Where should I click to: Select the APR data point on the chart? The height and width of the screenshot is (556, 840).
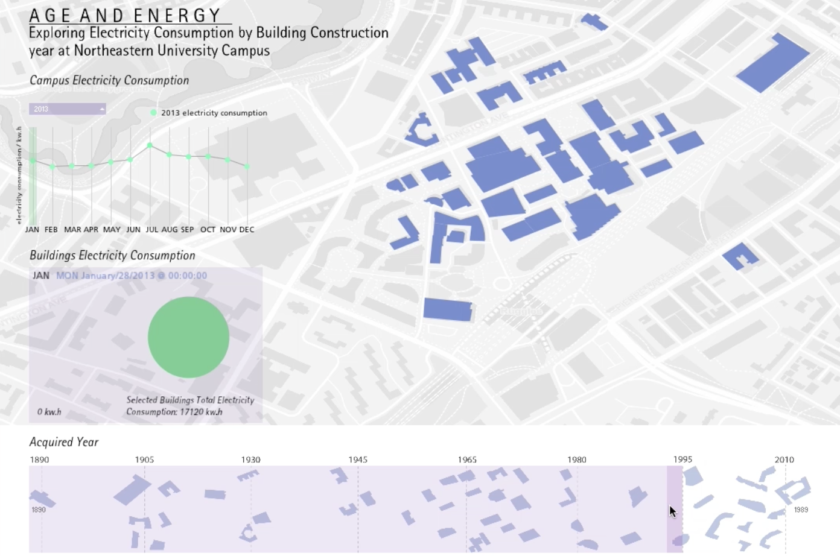(x=91, y=166)
